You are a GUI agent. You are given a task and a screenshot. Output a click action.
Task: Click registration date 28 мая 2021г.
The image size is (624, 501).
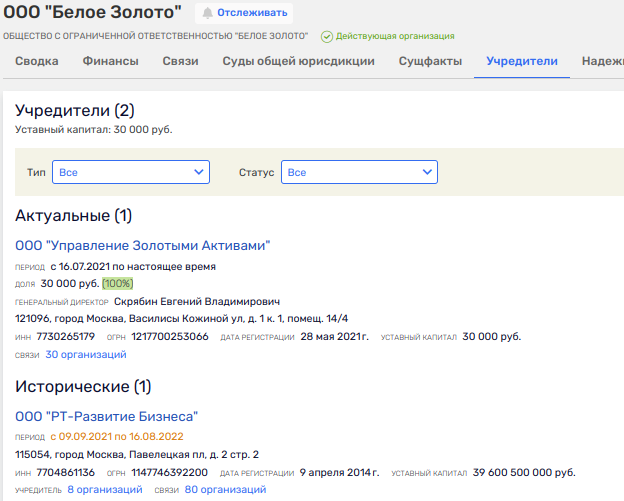pyautogui.click(x=335, y=337)
